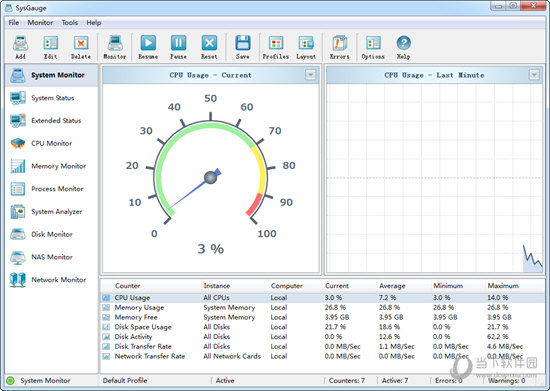The image size is (550, 391).
Task: Open CPU Monitor in the sidebar
Action: coord(52,143)
